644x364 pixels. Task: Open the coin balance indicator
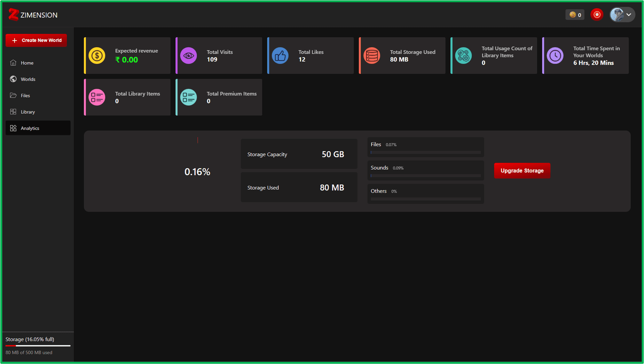pos(575,15)
